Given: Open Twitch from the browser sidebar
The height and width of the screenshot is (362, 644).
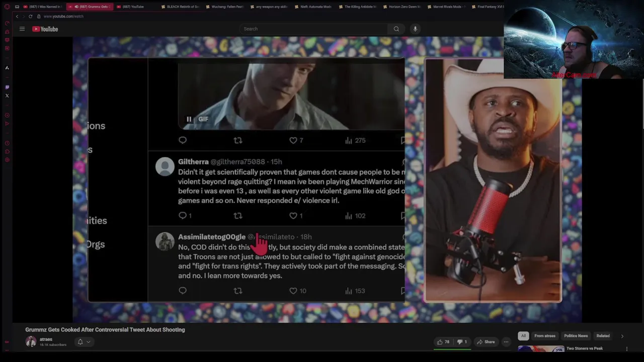Looking at the screenshot, I should pos(7,87).
